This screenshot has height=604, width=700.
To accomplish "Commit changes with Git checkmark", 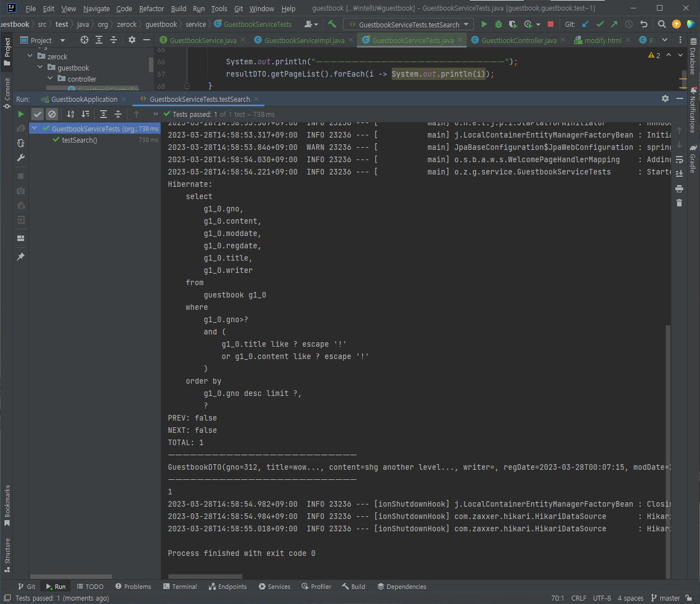I will 600,24.
